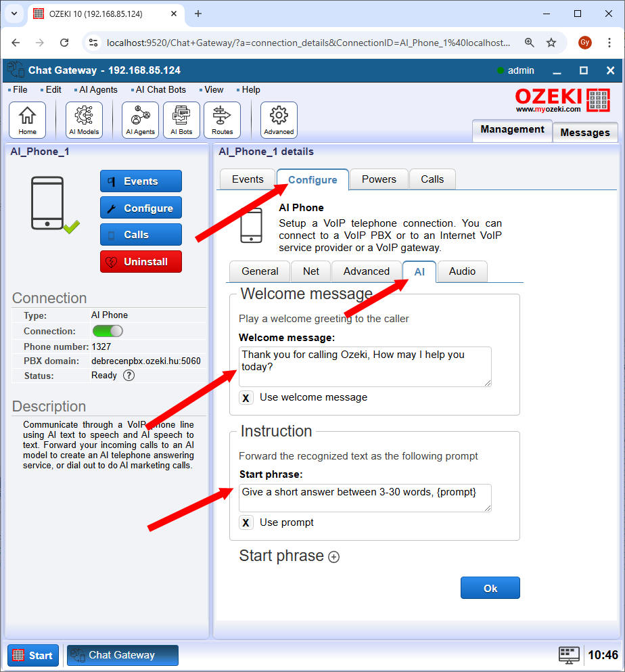Select the Configure tab in details
Image resolution: width=625 pixels, height=672 pixels.
click(x=312, y=179)
